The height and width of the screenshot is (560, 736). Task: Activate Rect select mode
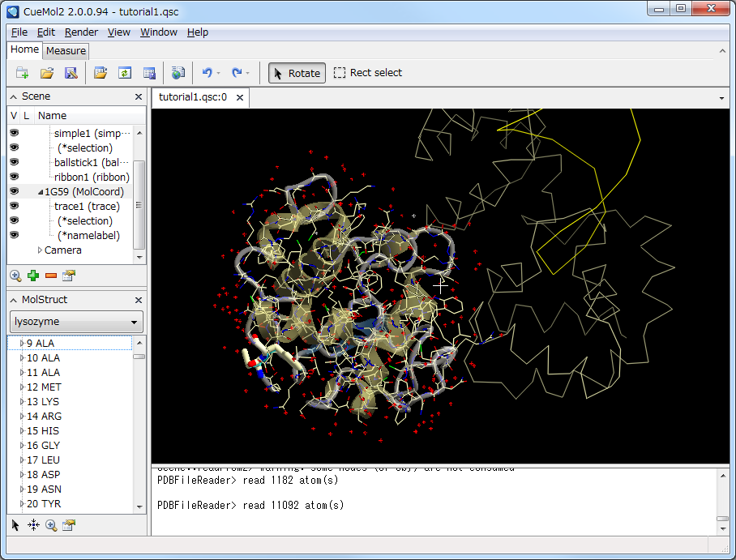(367, 73)
